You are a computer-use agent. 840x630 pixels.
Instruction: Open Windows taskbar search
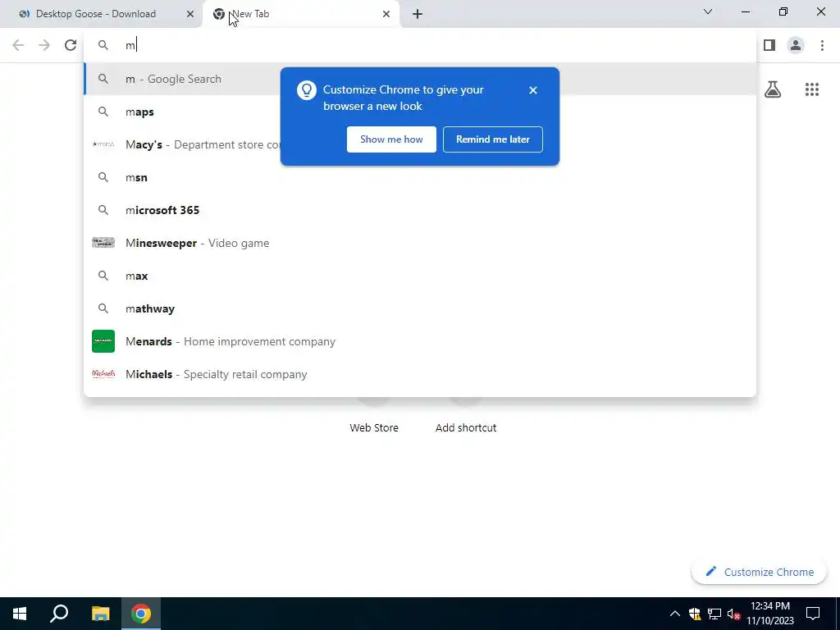pyautogui.click(x=59, y=614)
